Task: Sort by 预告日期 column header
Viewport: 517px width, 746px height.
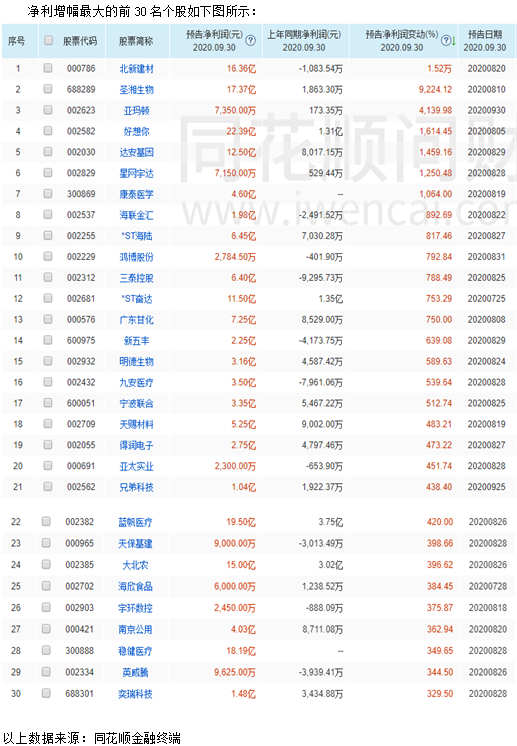Action: click(485, 41)
